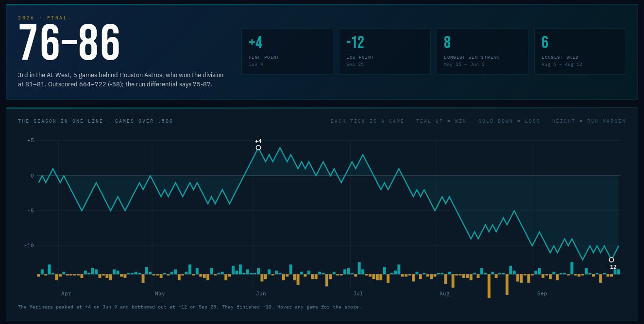Click the Jul month label on the x-axis
644x324 pixels.
(358, 293)
